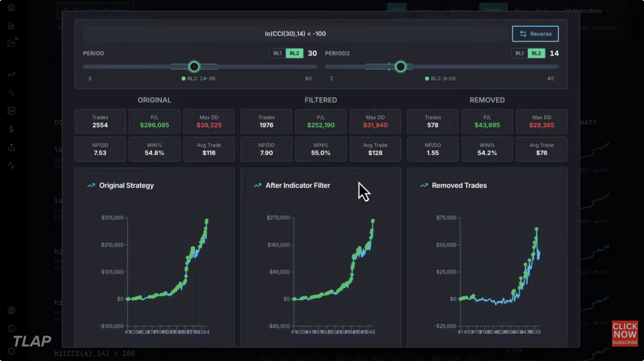Image resolution: width=644 pixels, height=361 pixels.
Task: Select the wave activity icon below the trending icon
Action: click(11, 93)
